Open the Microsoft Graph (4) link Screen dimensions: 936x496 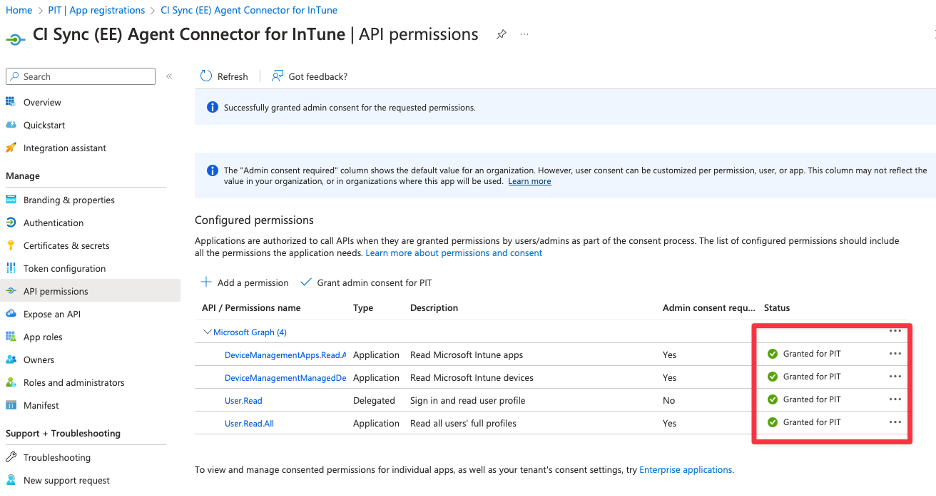coord(250,332)
